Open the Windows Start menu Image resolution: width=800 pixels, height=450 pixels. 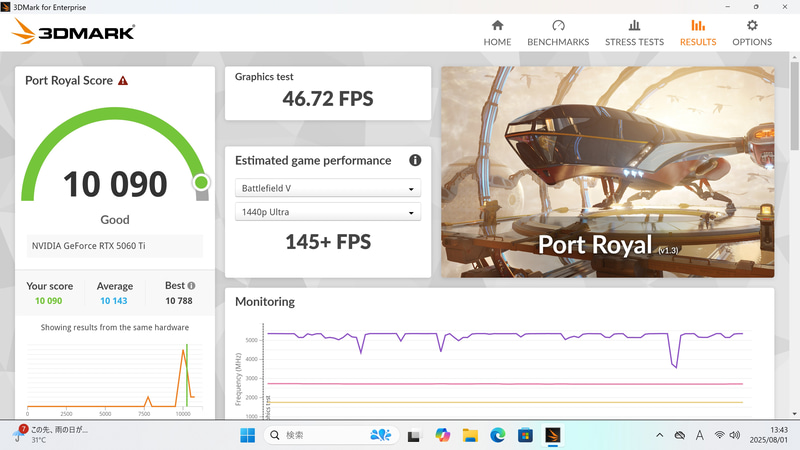[x=247, y=435]
